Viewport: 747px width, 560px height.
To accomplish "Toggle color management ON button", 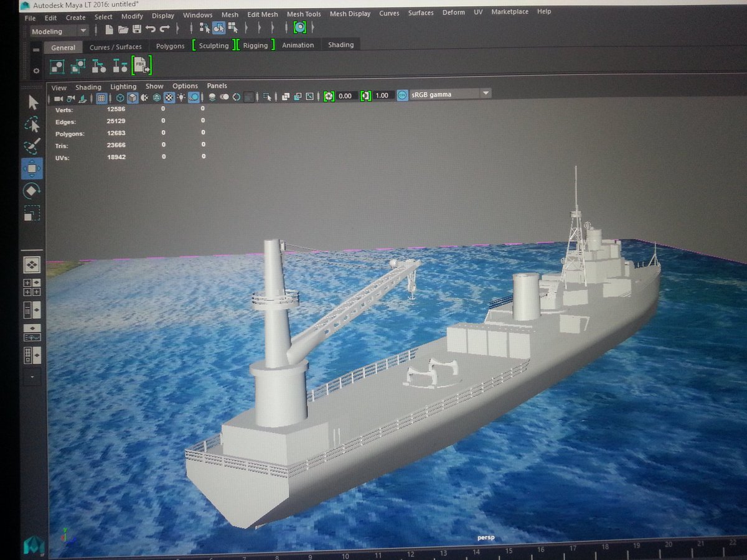I will (402, 95).
